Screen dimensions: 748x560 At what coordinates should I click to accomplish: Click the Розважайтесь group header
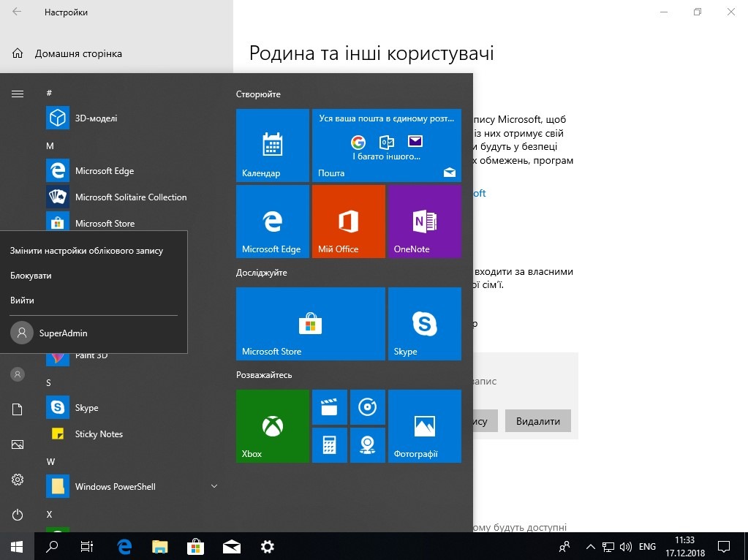pos(264,375)
